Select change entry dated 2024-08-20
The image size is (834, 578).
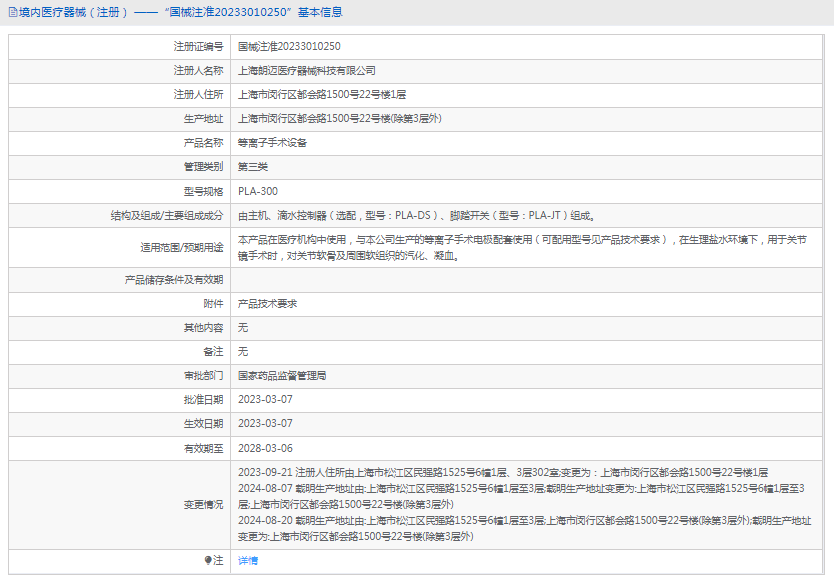coord(524,529)
